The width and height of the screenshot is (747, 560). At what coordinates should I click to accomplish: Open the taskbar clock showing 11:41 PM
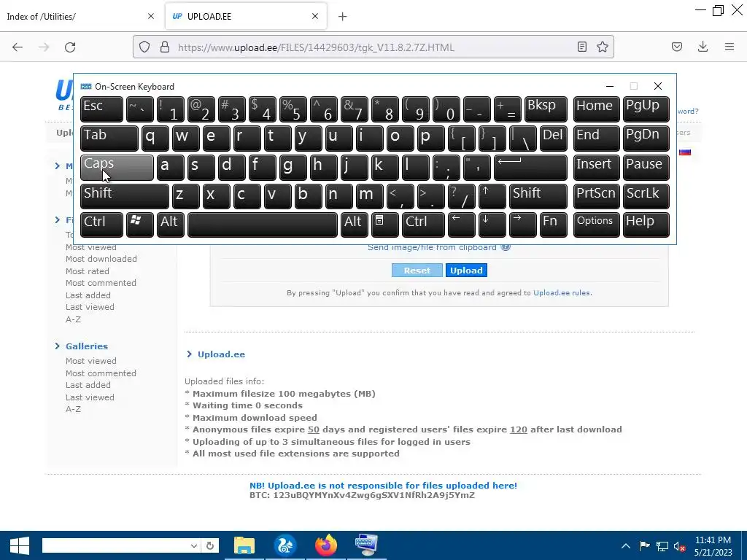(713, 546)
